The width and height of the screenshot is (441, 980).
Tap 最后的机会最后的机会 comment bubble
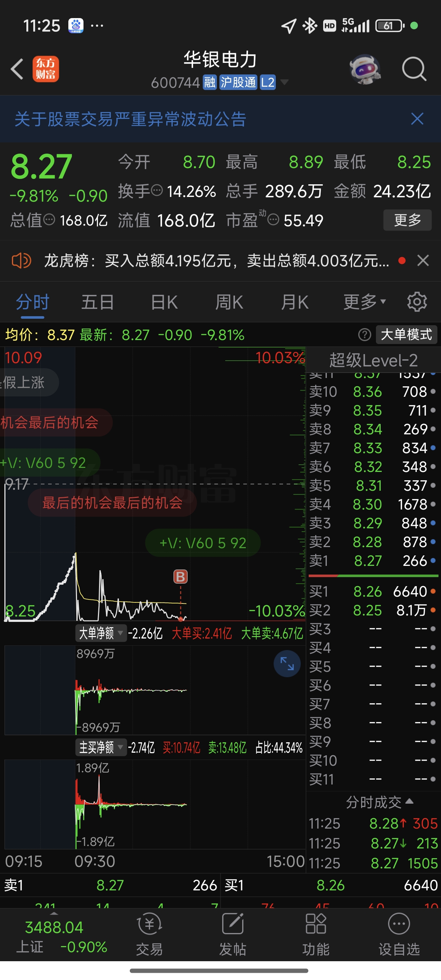click(x=112, y=503)
